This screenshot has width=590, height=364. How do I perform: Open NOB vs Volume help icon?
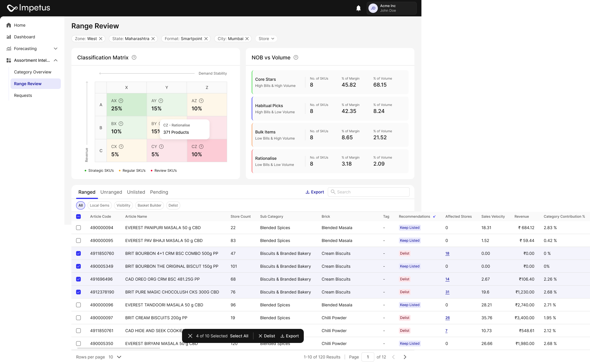(x=296, y=57)
